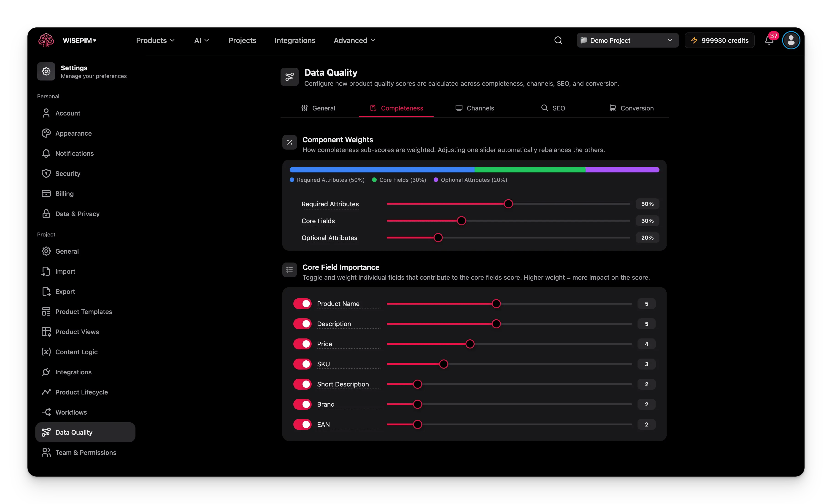Screen dimensions: 832x504
Task: Click the Required Attributes weight slider handle
Action: pos(508,204)
